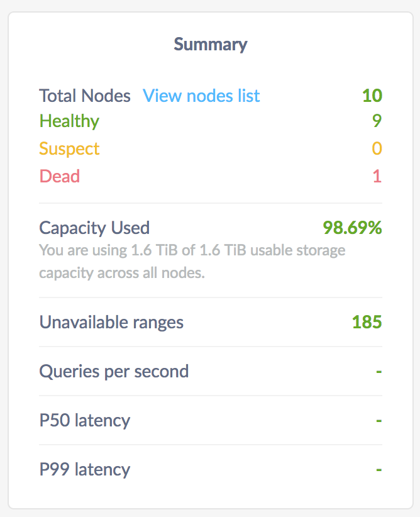Select the P99 latency label
420x517 pixels.
pos(84,469)
